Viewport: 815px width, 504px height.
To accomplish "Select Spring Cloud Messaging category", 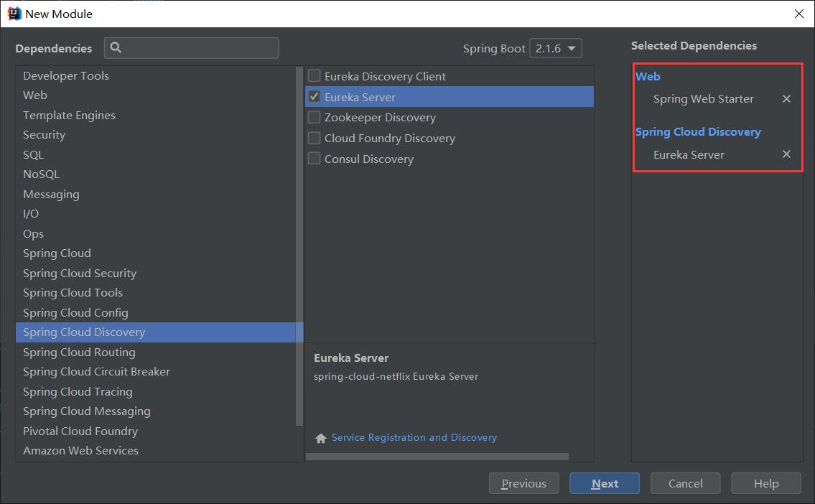I will [156, 411].
